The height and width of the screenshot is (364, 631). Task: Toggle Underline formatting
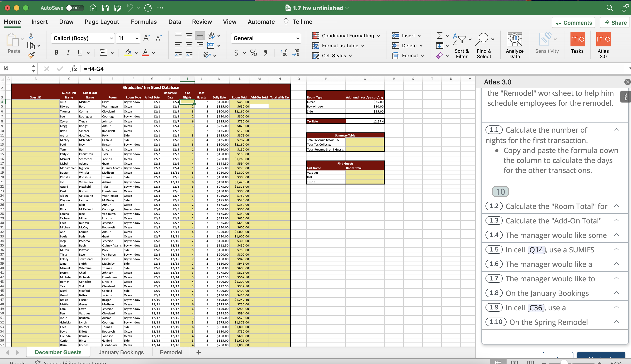80,53
